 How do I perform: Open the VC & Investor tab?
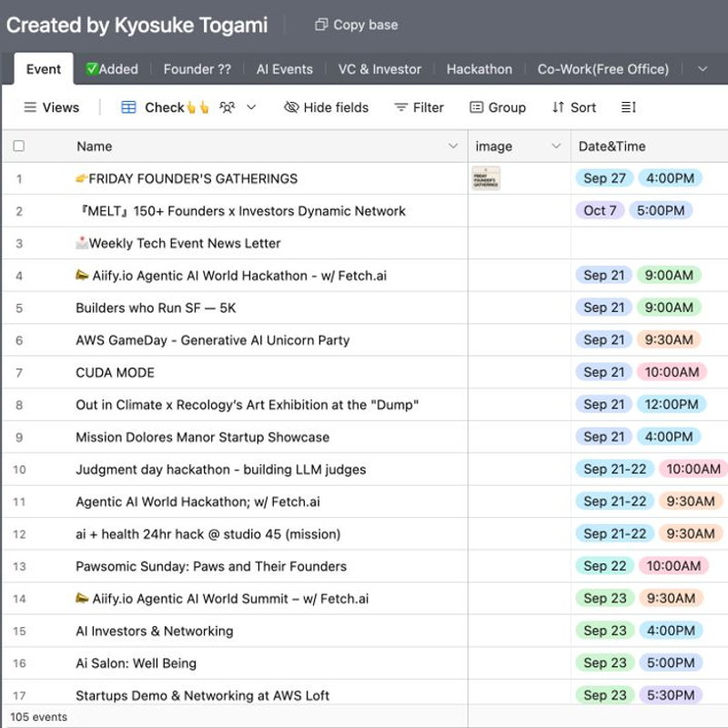click(x=379, y=69)
